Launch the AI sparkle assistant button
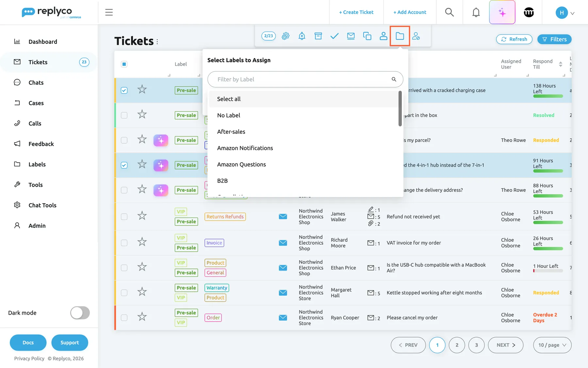The height and width of the screenshot is (368, 588). [502, 12]
